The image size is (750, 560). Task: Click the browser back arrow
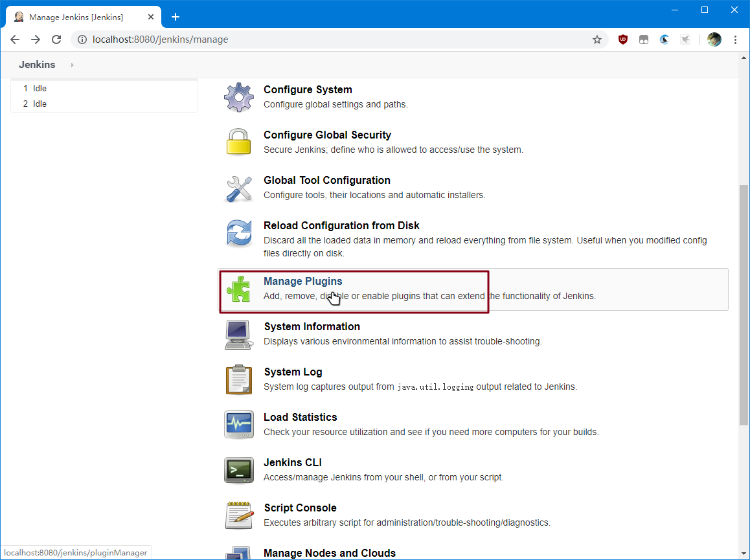point(15,39)
